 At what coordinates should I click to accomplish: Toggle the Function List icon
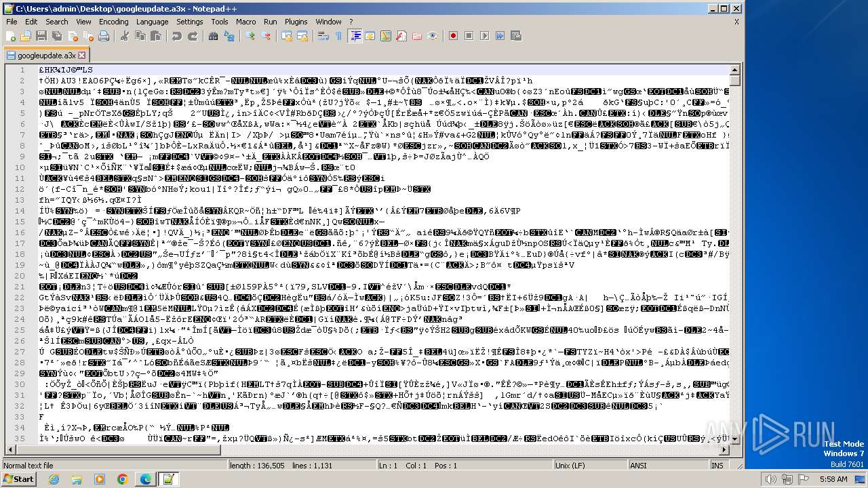pos(401,36)
